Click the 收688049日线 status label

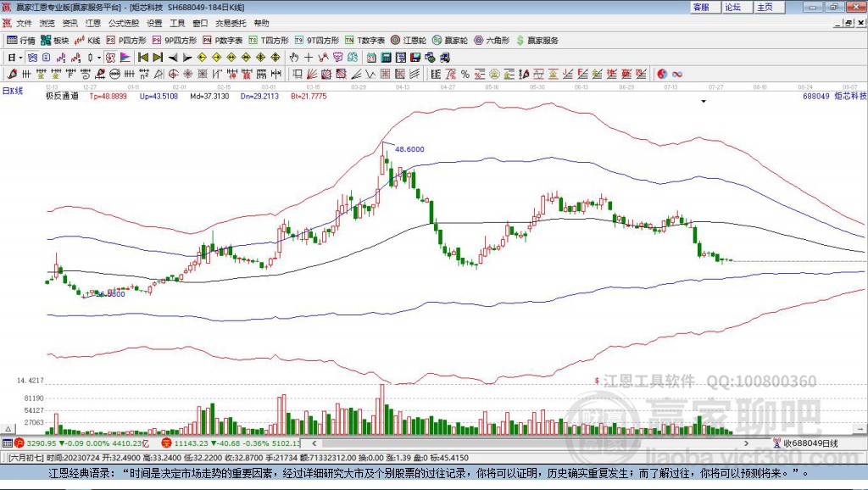coord(810,443)
